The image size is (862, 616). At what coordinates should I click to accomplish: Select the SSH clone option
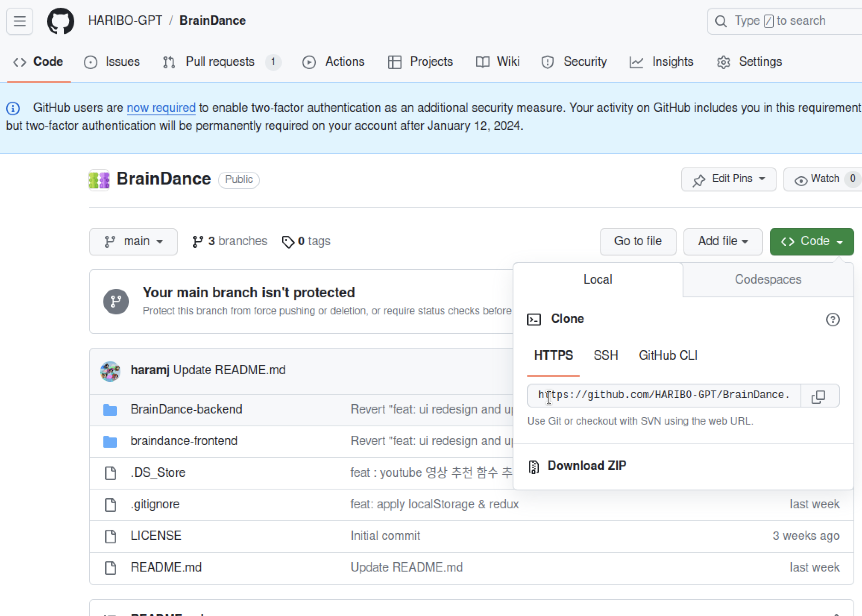606,356
